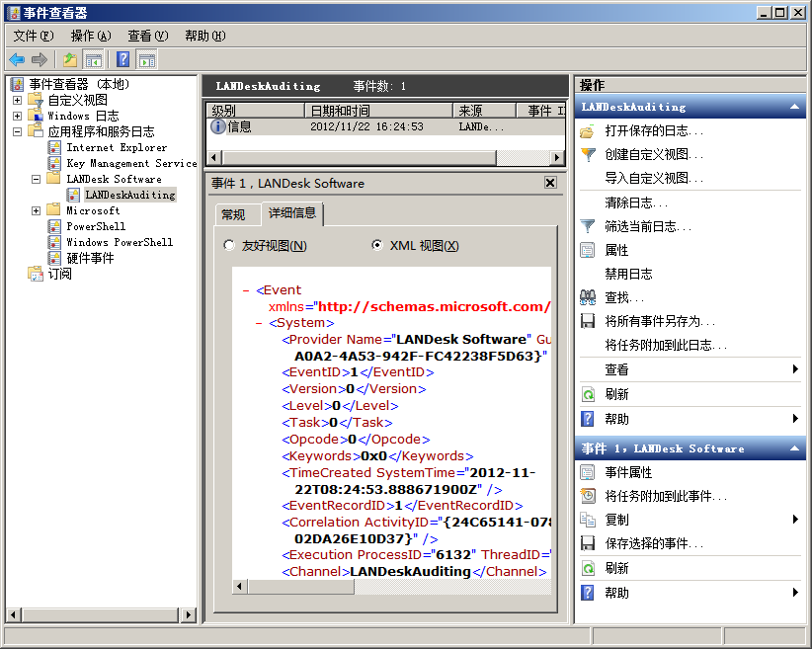812x649 pixels.
Task: Click the 将所有事件另存为 save icon
Action: pyautogui.click(x=587, y=321)
